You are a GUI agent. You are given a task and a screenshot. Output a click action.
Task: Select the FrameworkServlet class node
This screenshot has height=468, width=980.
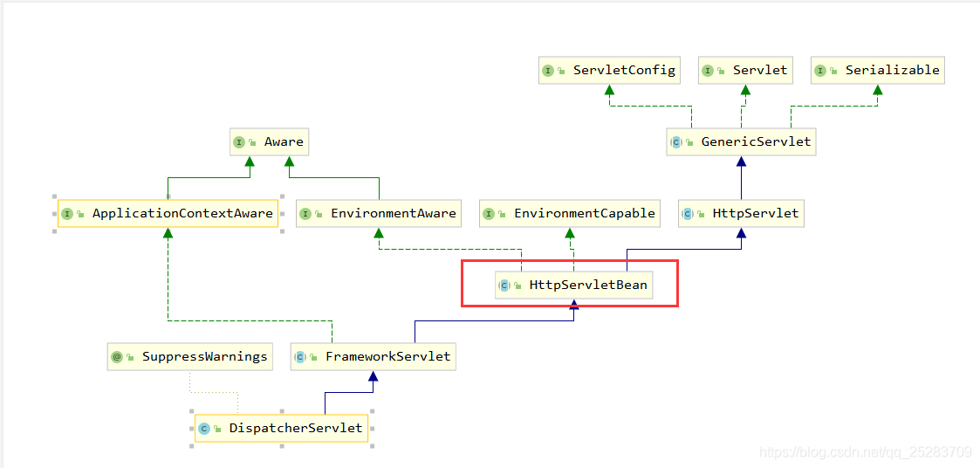click(x=373, y=356)
